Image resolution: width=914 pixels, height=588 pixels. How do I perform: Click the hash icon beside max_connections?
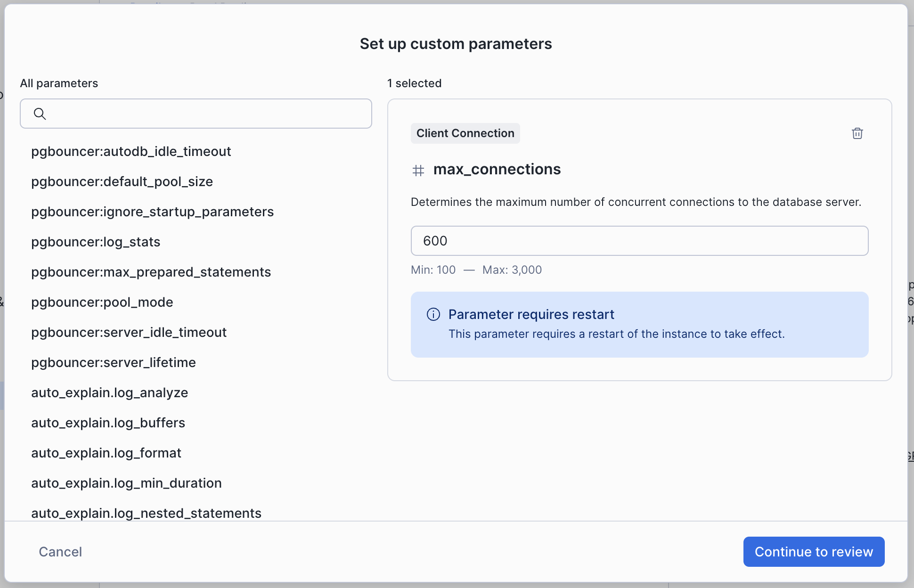point(418,170)
